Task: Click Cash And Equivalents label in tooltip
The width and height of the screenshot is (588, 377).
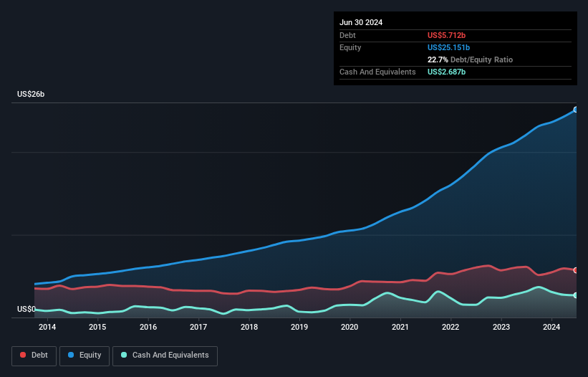Action: (x=377, y=72)
